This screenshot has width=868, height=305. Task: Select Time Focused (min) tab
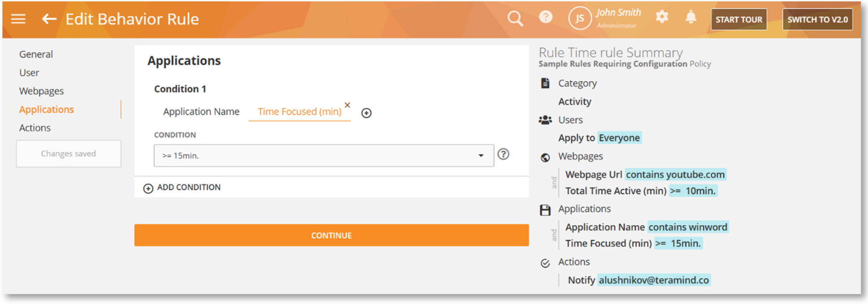pos(299,111)
